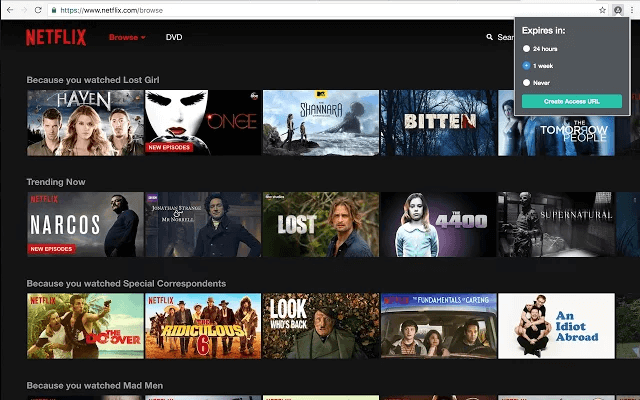Open The Ridiculous 6 thumbnail
This screenshot has height=400, width=640.
pos(203,326)
